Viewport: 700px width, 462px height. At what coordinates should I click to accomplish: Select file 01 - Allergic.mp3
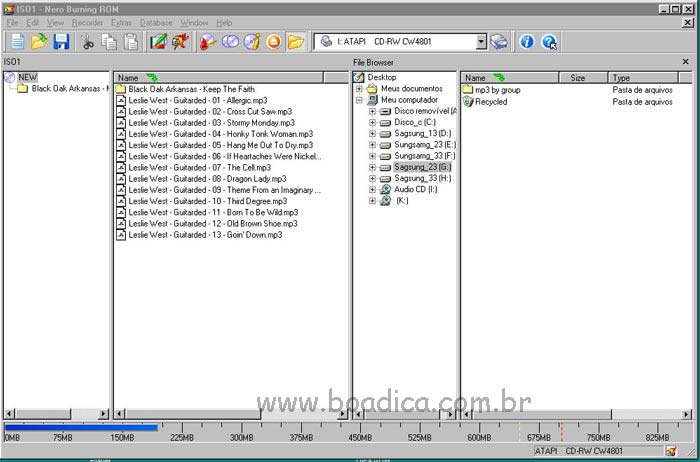[x=198, y=100]
